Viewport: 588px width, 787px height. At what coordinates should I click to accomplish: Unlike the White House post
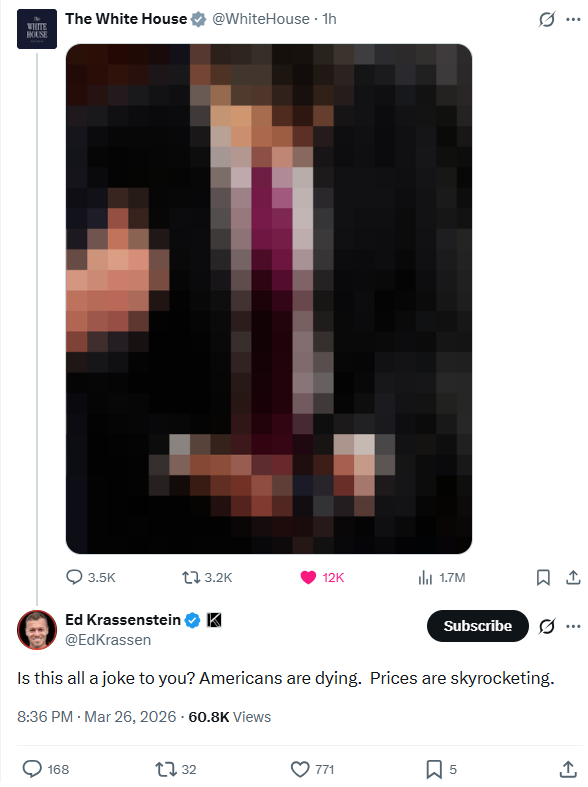(322, 577)
